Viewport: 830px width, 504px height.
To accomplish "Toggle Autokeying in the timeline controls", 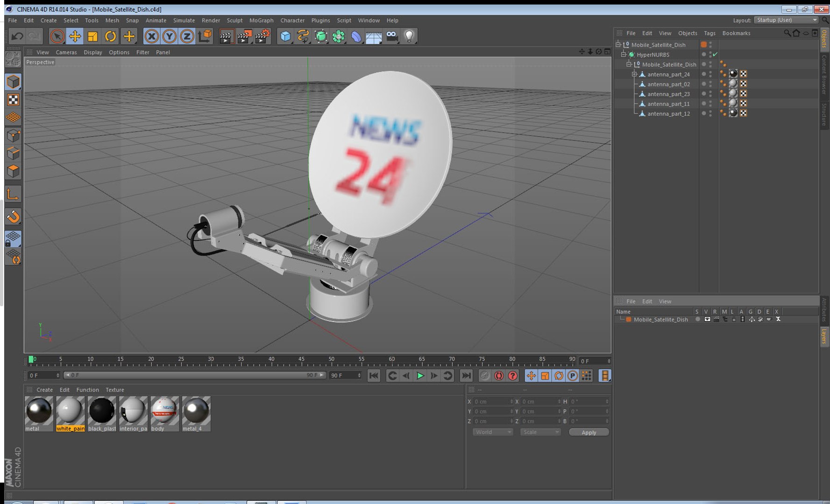I will 499,376.
